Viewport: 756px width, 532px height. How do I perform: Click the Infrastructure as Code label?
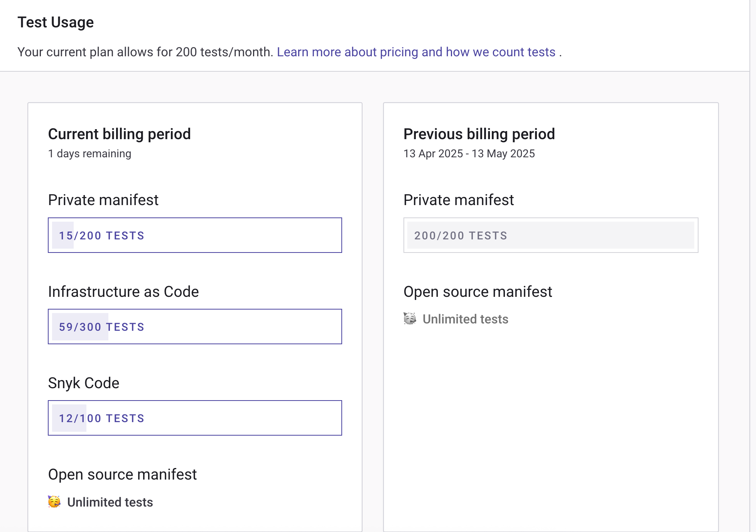click(x=123, y=292)
